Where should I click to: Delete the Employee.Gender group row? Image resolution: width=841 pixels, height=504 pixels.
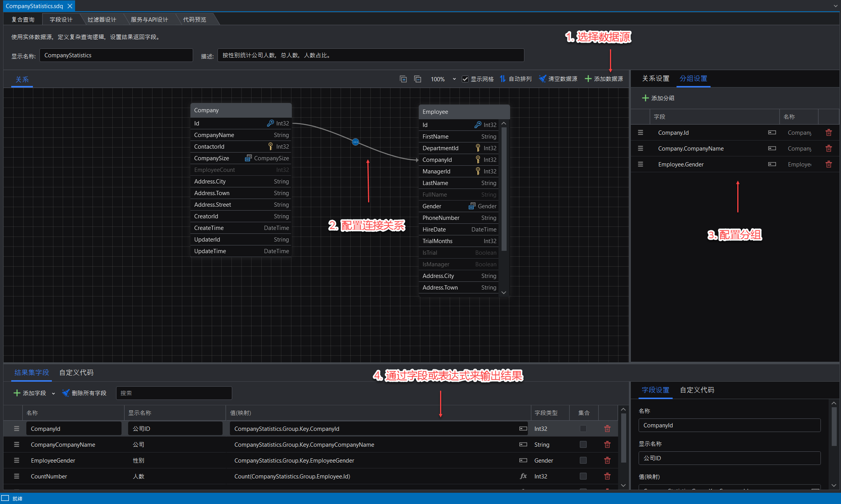click(829, 165)
